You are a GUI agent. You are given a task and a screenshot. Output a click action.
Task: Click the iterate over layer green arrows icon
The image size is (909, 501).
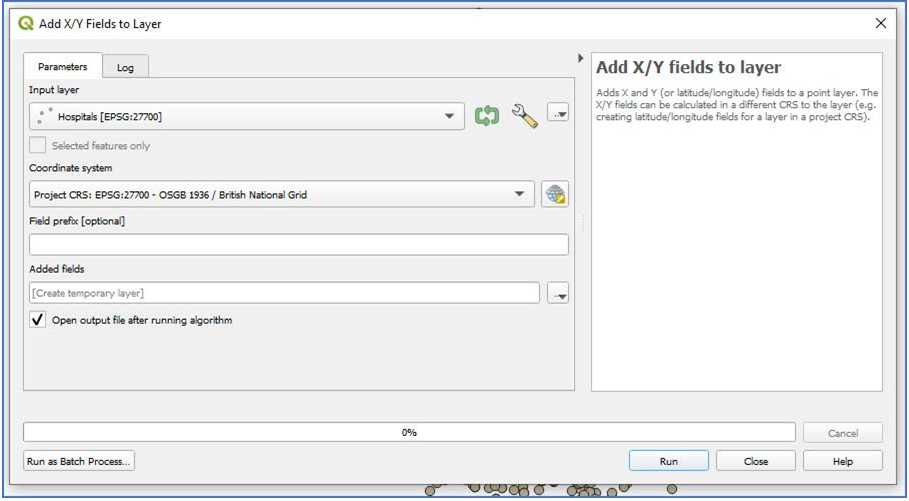coord(487,116)
